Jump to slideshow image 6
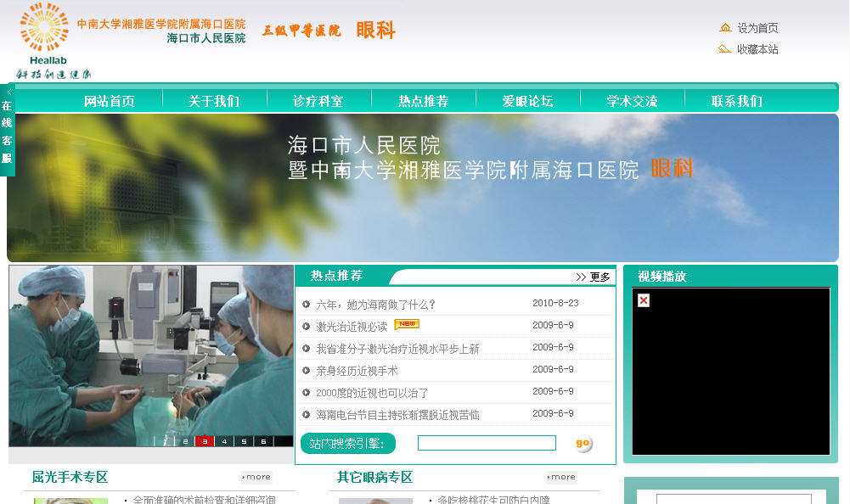This screenshot has width=850, height=504. (x=263, y=441)
